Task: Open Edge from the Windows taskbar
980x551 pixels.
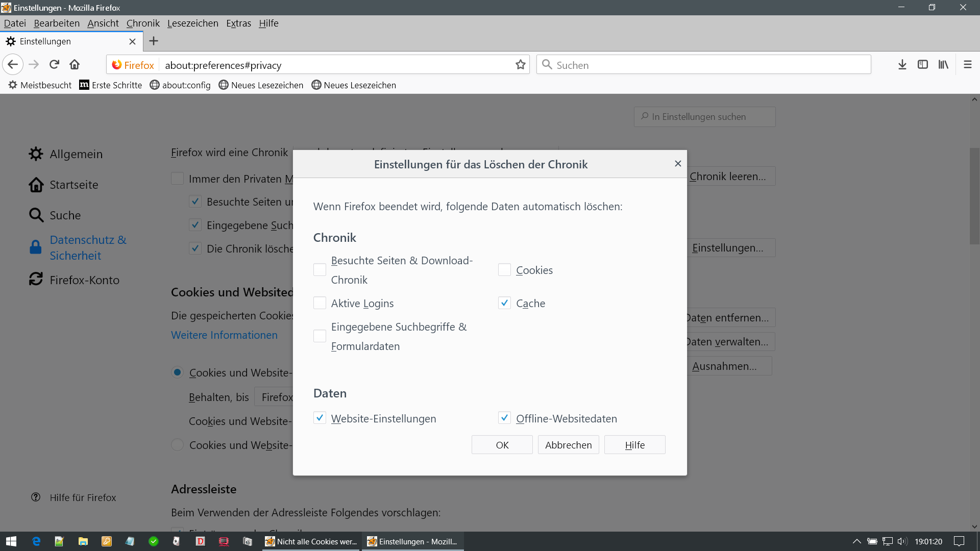Action: point(36,541)
